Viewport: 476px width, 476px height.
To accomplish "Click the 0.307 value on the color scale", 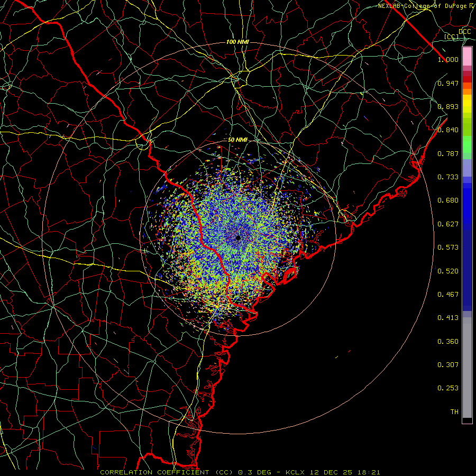I will 448,365.
